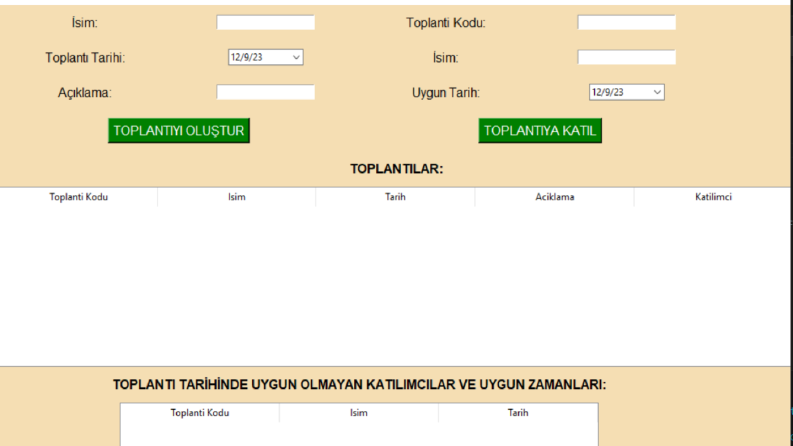The height and width of the screenshot is (446, 793).
Task: Select Tarih column header in TOPLANTILAR table
Action: (x=395, y=197)
